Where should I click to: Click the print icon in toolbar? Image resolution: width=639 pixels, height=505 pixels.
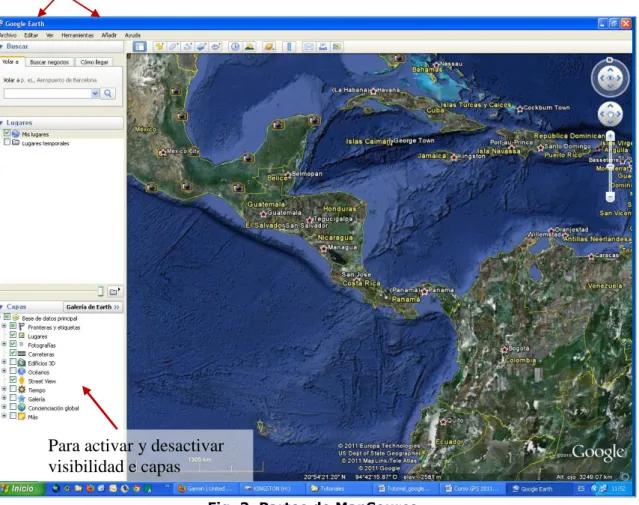(x=323, y=46)
